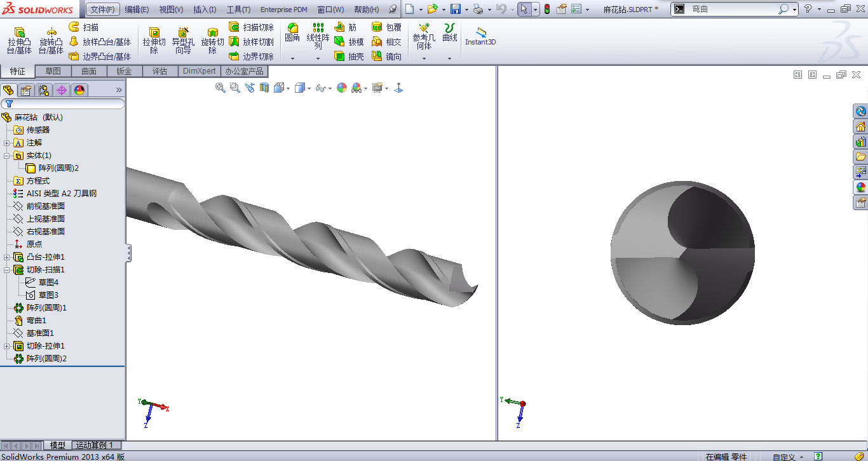868x461 pixels.
Task: Switch to the 草图 ribbon tab
Action: tap(53, 71)
